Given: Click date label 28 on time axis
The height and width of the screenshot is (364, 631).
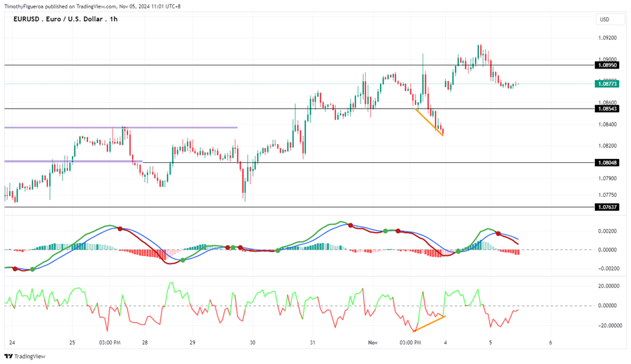Looking at the screenshot, I should pos(145,343).
